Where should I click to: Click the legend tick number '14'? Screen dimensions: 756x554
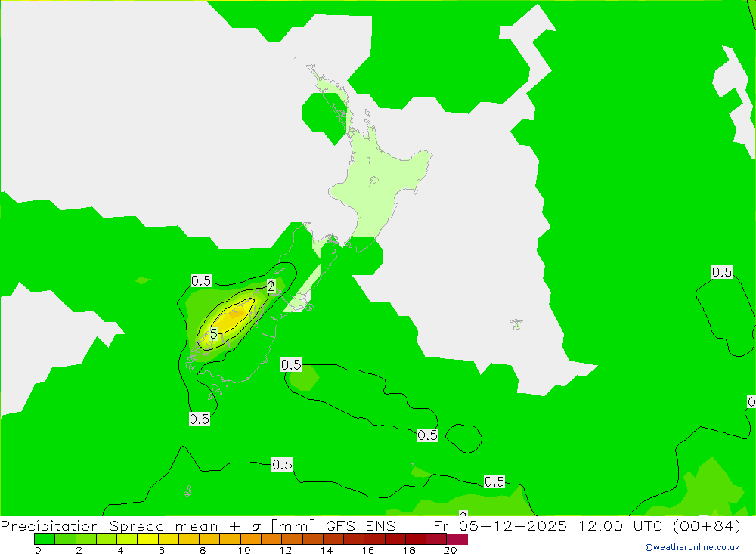coord(327,550)
